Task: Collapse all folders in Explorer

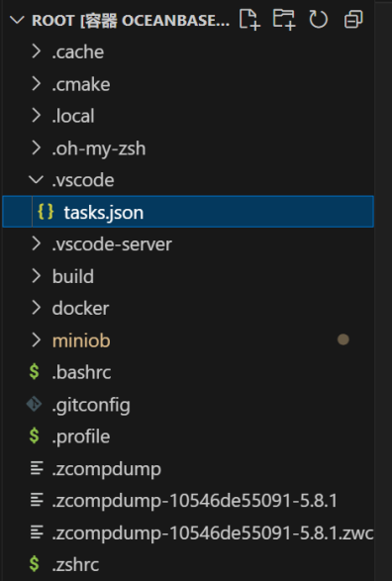Action: 353,19
